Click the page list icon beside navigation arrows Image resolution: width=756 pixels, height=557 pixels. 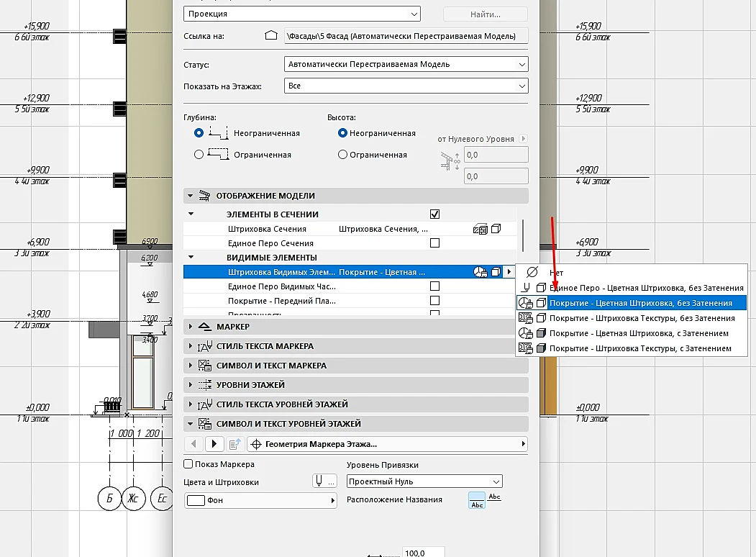(x=234, y=444)
